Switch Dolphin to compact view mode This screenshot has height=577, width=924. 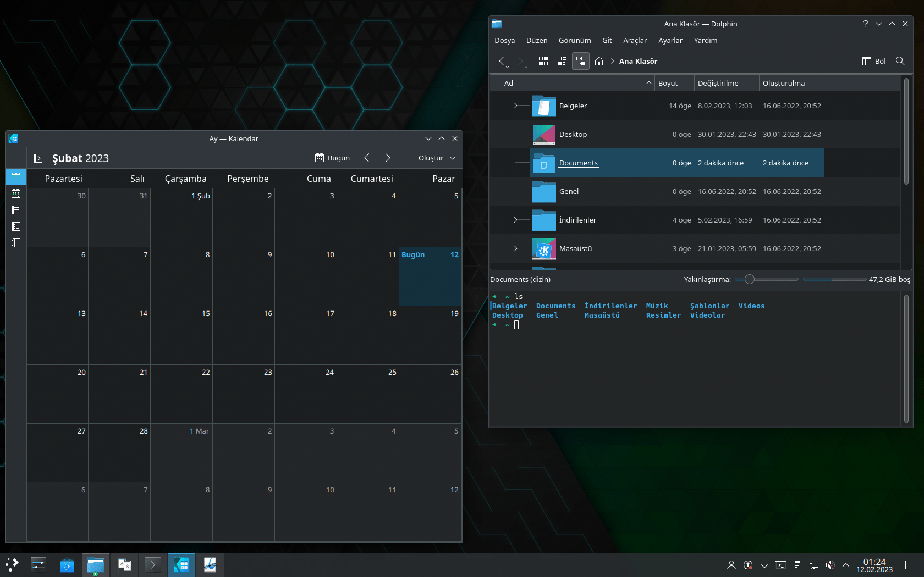point(562,61)
